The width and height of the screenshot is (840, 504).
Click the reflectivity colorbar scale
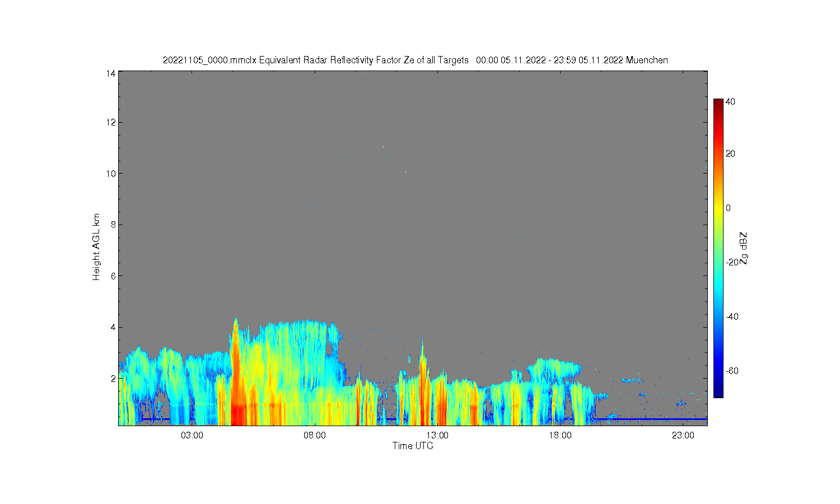coord(718,248)
